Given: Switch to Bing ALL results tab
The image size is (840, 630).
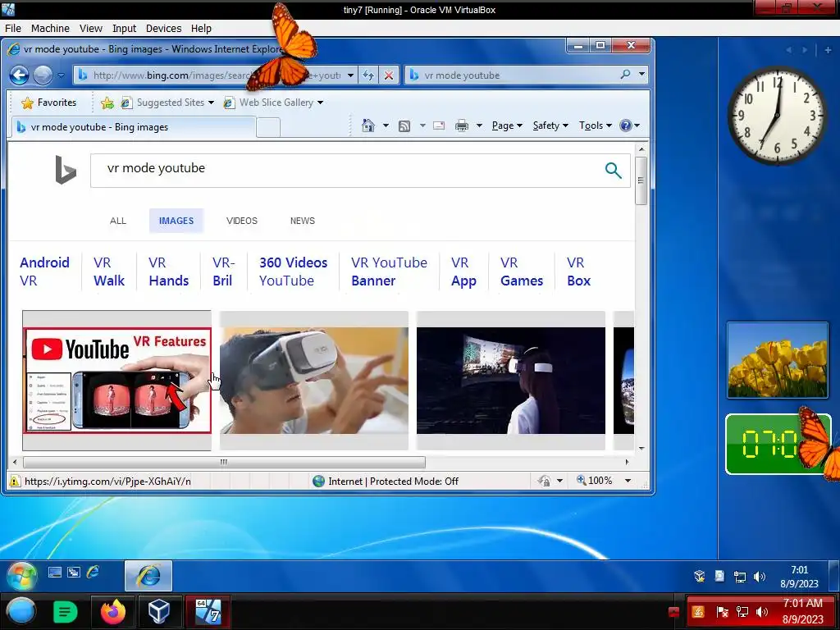Looking at the screenshot, I should (118, 221).
